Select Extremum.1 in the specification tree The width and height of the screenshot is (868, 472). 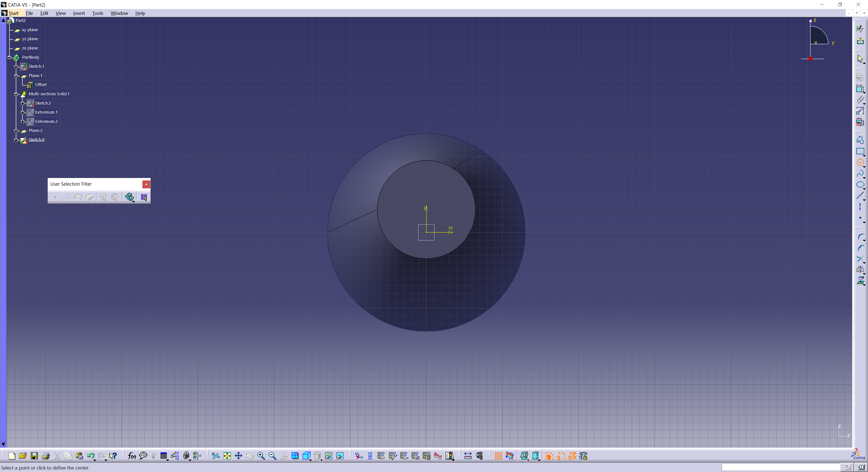[x=46, y=112]
